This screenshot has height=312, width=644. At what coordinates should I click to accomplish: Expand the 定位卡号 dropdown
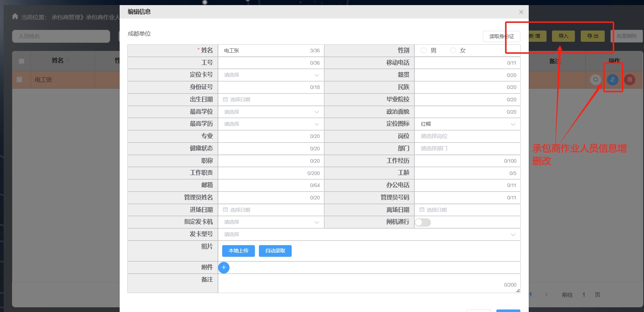click(271, 75)
